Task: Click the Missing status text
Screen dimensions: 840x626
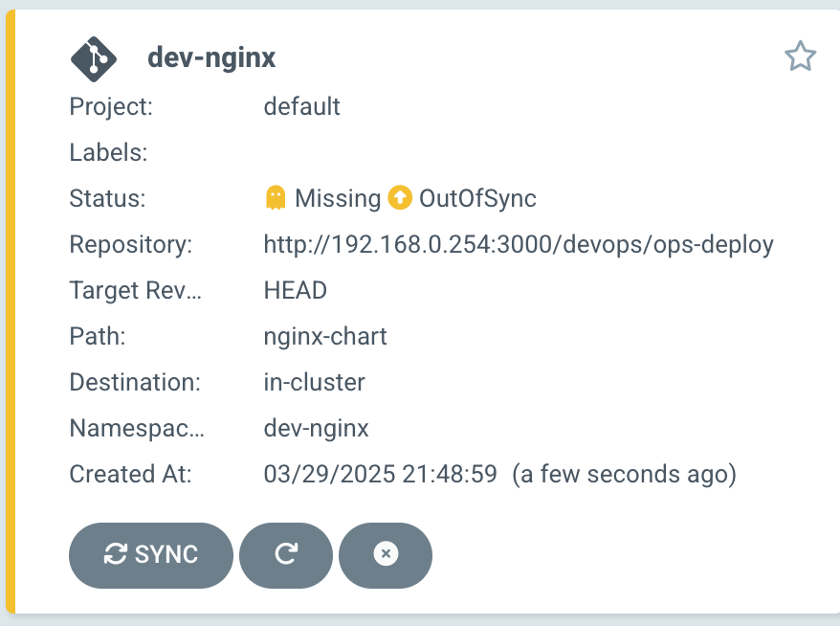Action: [x=338, y=198]
